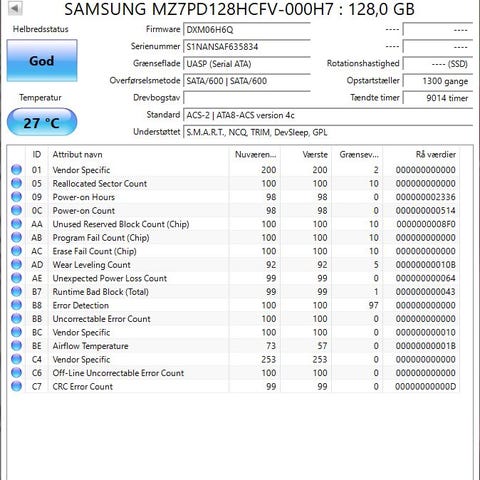
Task: Click the ID column header
Action: tap(37, 154)
